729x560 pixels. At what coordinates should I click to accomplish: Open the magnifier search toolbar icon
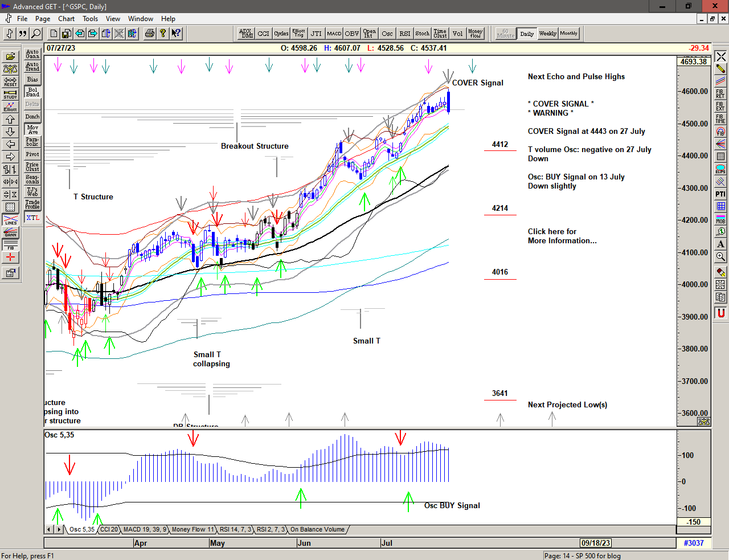pos(36,34)
